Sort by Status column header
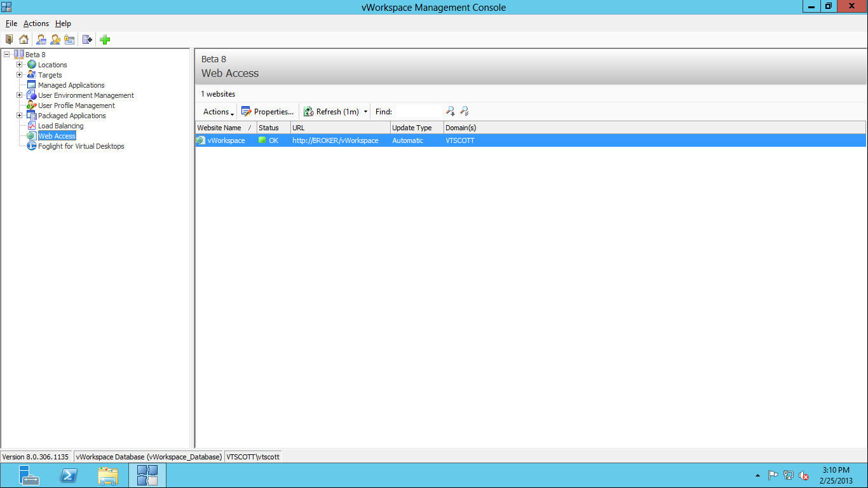The width and height of the screenshot is (868, 488). (x=273, y=128)
